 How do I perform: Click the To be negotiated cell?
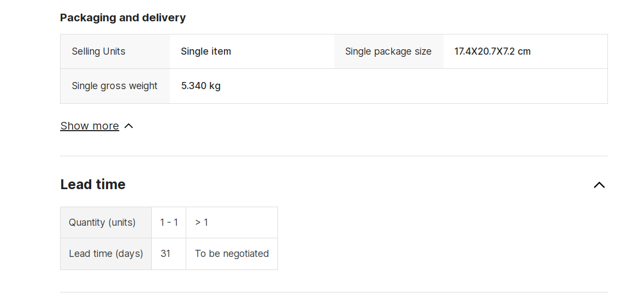[232, 254]
